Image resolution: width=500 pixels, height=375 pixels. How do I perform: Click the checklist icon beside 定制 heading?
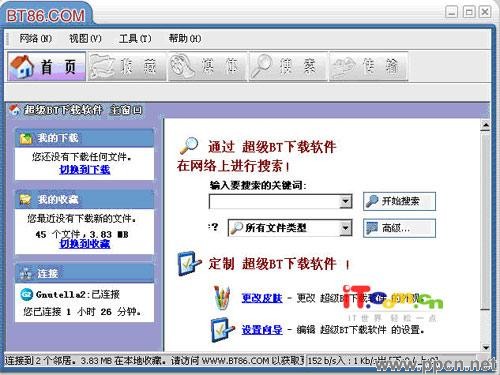coord(189,263)
